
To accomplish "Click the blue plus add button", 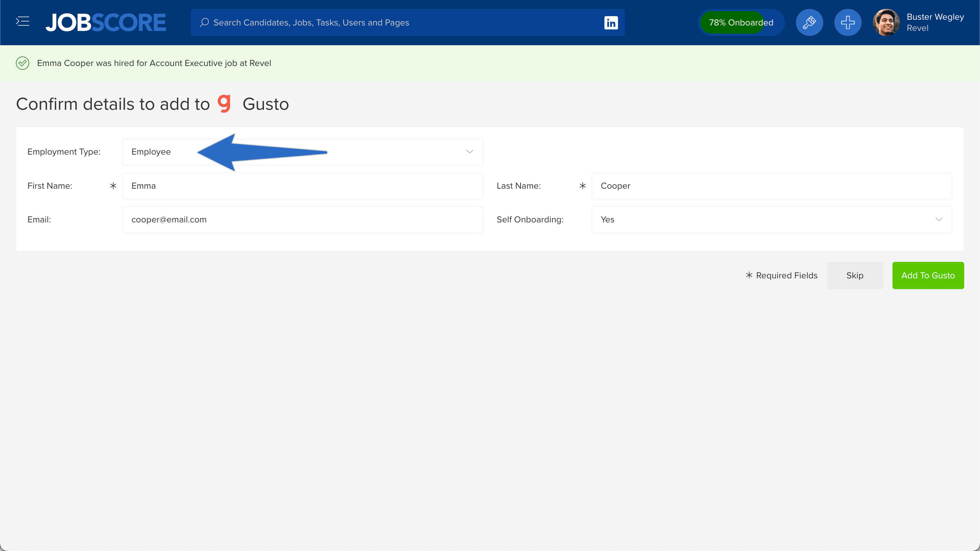I will 848,23.
